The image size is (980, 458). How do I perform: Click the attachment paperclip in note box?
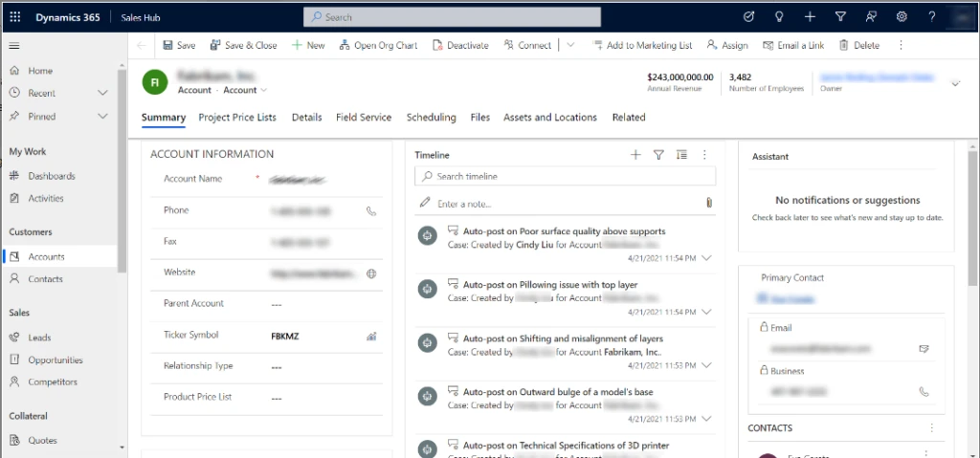coord(708,204)
